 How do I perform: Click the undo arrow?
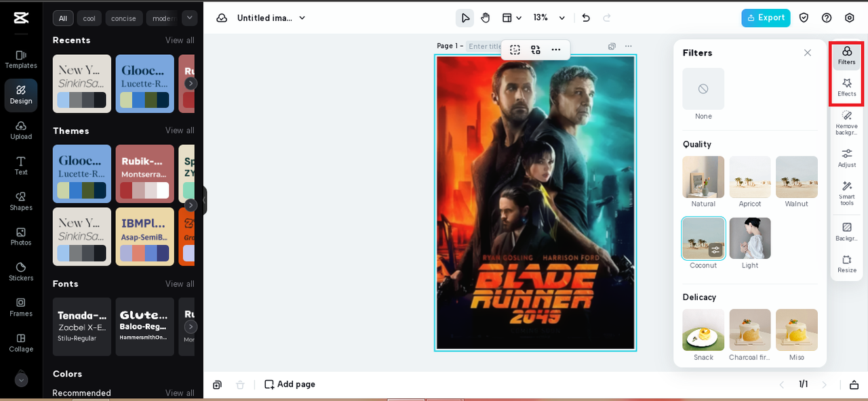[x=586, y=18]
